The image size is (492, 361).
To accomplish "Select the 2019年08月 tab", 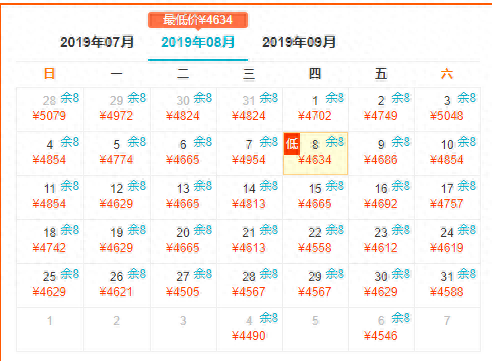I will pyautogui.click(x=198, y=42).
